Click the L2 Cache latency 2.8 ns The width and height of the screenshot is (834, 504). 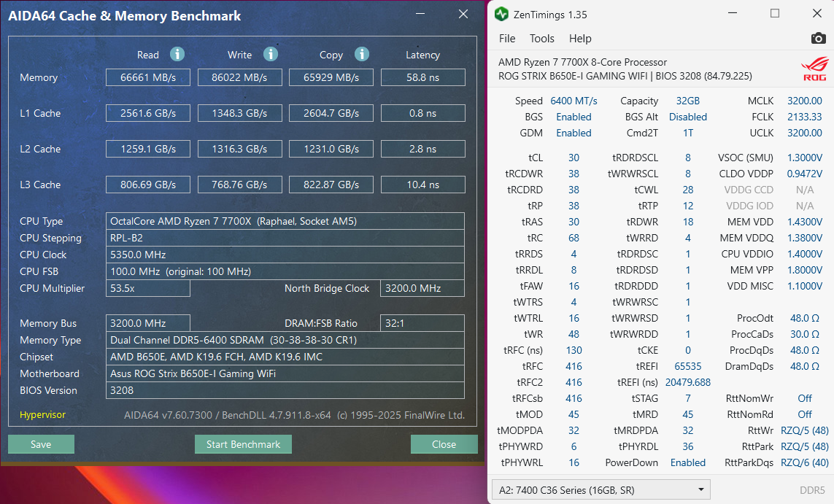423,149
